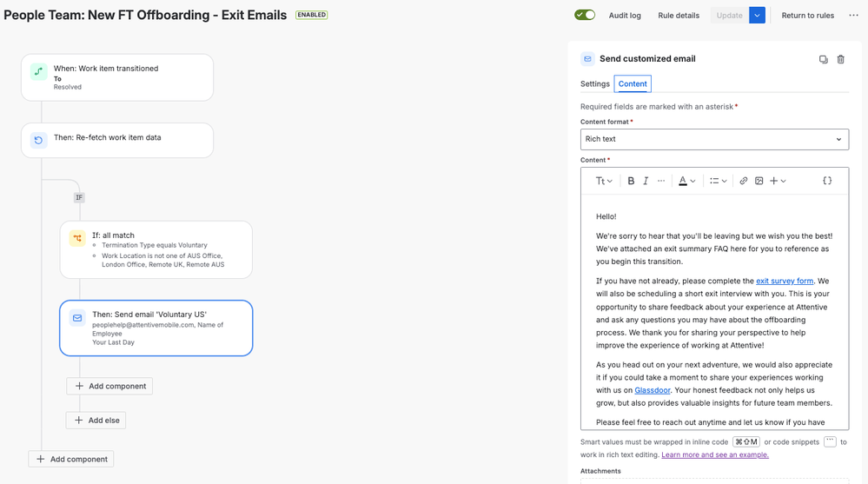This screenshot has height=484, width=868.
Task: Delete the email component with trash icon
Action: click(840, 59)
